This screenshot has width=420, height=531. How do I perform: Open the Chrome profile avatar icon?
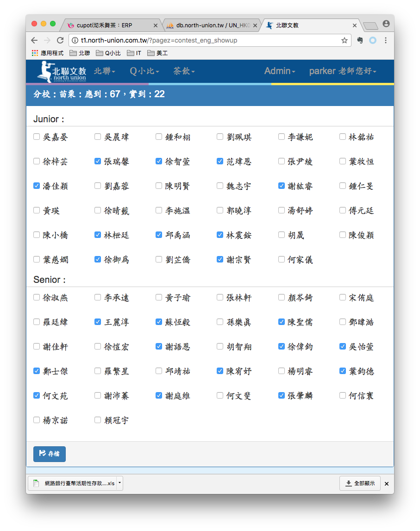386,24
